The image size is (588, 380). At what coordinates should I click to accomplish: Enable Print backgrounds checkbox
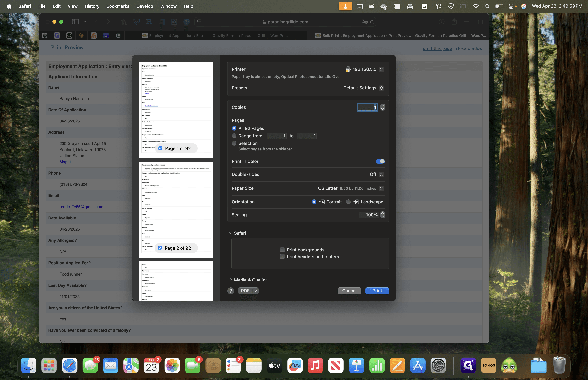[282, 250]
